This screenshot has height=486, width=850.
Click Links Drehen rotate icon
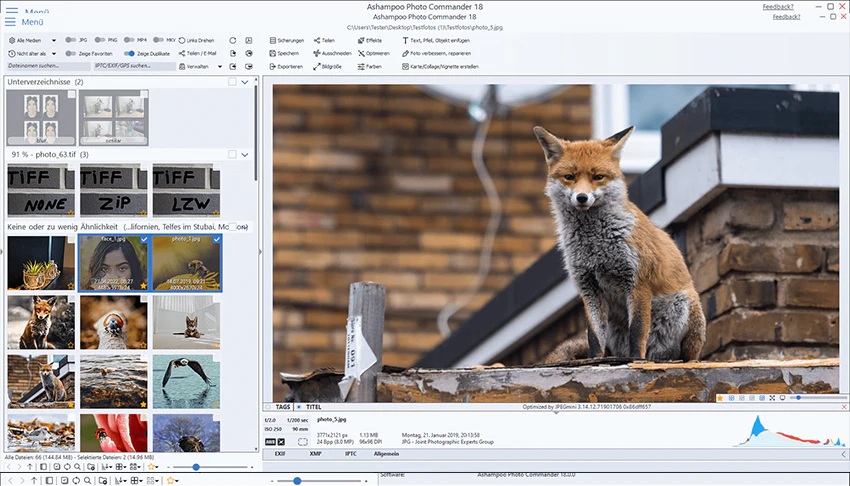pos(182,40)
